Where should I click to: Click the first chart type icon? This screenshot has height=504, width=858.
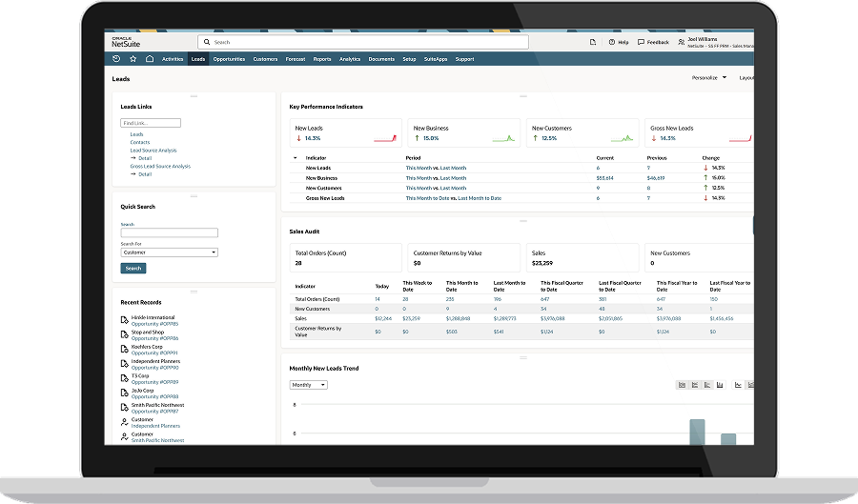682,385
